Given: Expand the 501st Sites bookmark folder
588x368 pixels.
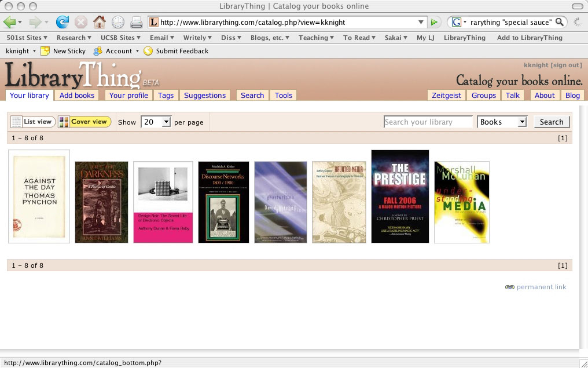Looking at the screenshot, I should pyautogui.click(x=27, y=38).
